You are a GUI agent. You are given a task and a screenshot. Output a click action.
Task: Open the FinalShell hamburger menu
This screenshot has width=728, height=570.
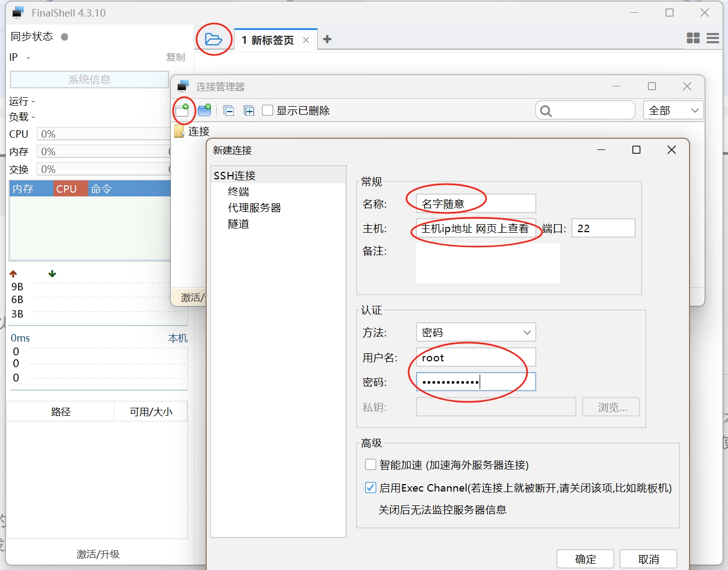(713, 38)
